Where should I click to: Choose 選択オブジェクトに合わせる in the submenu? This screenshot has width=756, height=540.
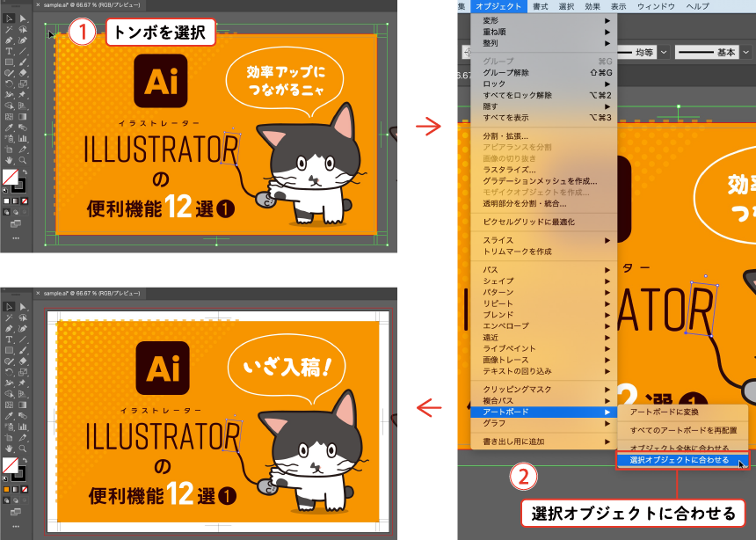coord(679,459)
